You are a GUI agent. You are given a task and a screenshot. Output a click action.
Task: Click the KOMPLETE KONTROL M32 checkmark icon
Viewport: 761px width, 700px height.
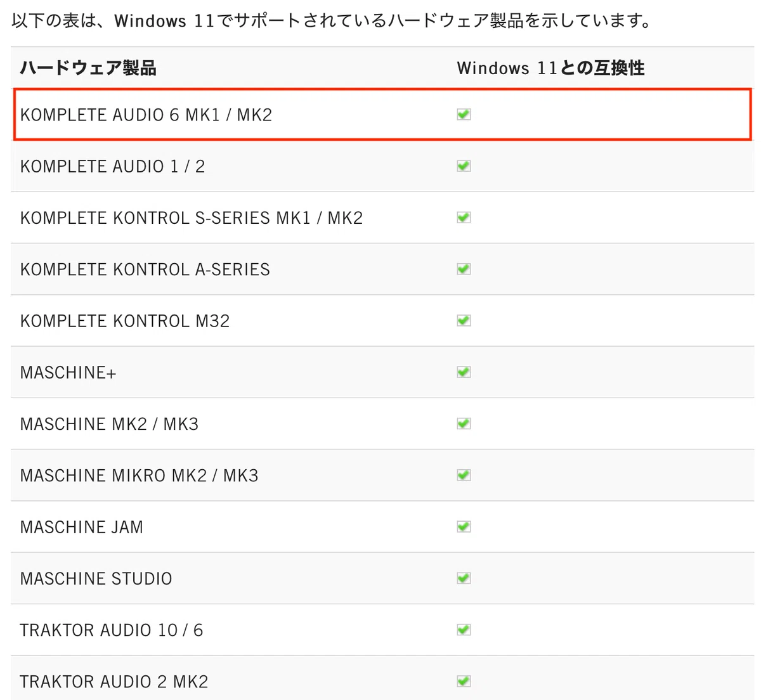coord(464,320)
